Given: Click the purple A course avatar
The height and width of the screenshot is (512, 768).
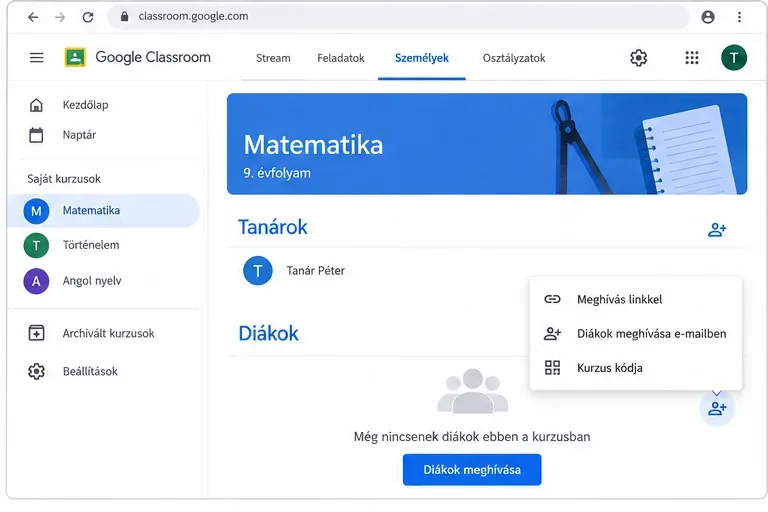Looking at the screenshot, I should click(x=36, y=281).
